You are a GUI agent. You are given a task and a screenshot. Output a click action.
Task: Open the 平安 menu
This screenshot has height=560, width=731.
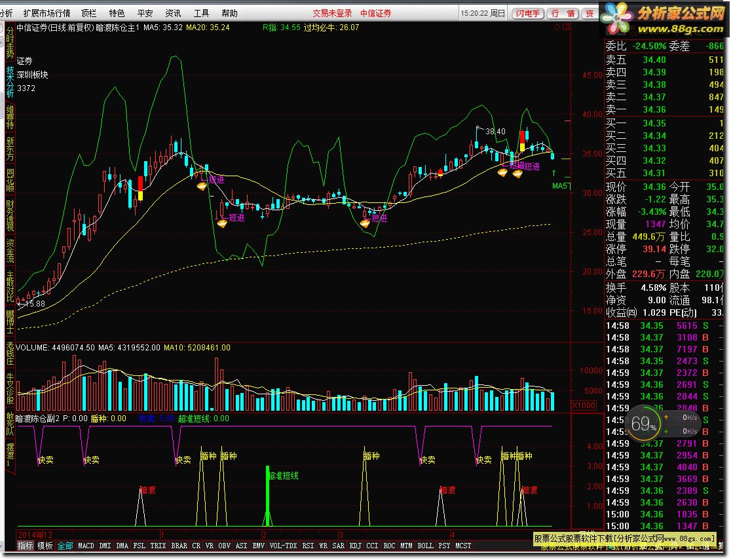145,13
